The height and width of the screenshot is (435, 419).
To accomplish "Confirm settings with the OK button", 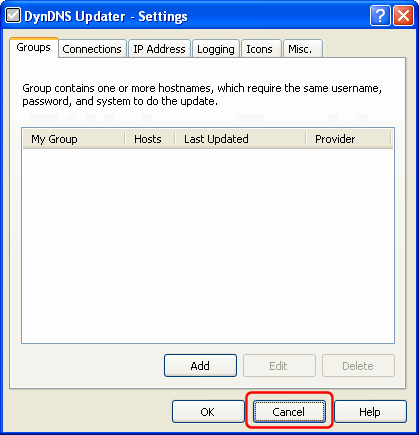I will [208, 412].
